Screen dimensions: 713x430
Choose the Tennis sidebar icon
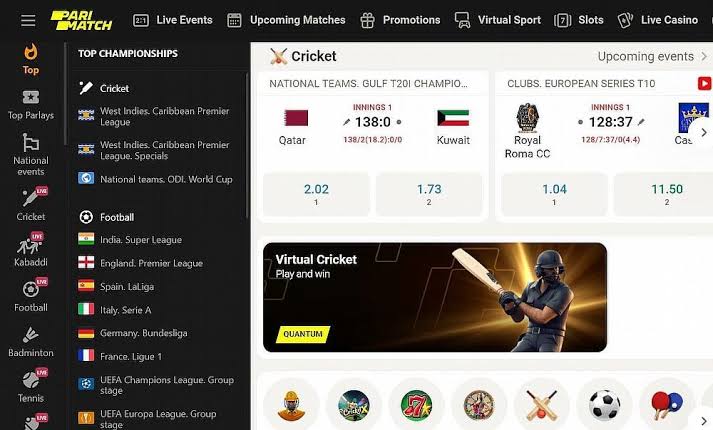pyautogui.click(x=30, y=386)
